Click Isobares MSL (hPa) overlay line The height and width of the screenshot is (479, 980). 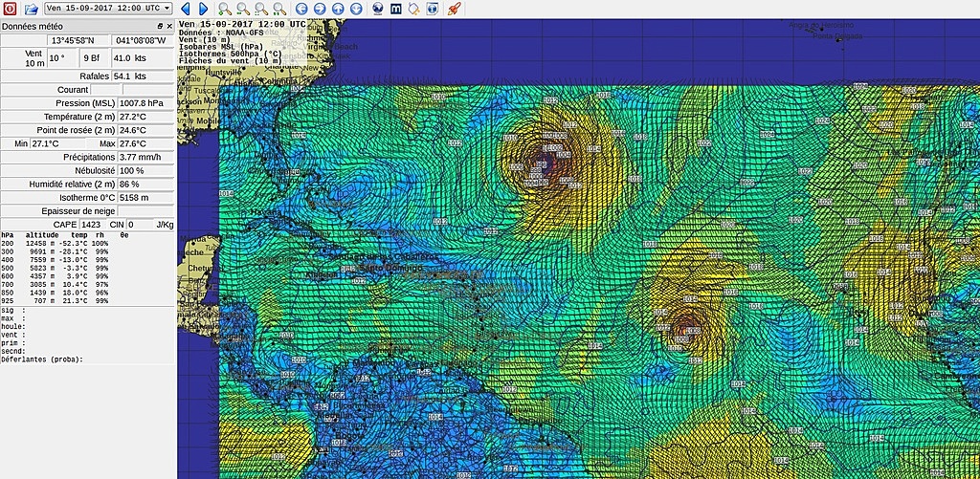[x=219, y=46]
